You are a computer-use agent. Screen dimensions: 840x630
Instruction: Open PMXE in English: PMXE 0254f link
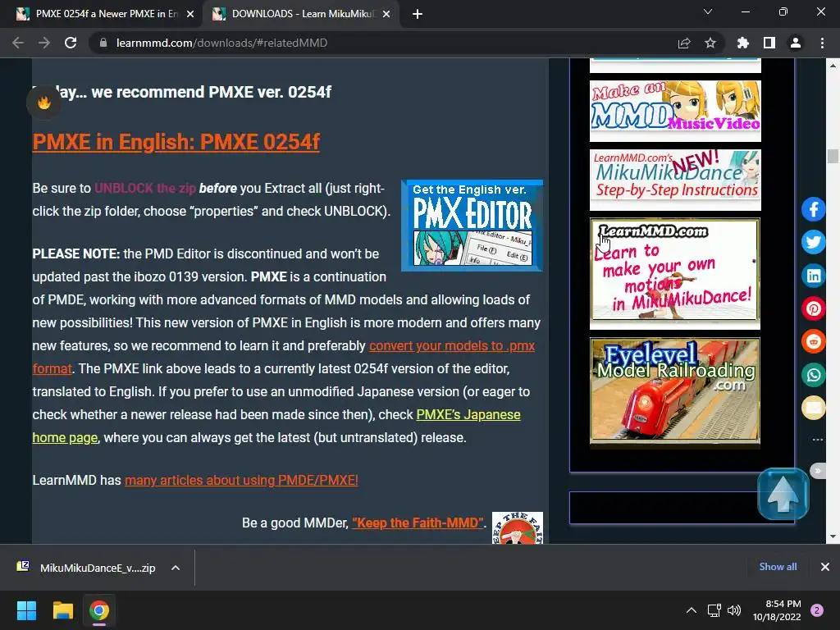[176, 142]
